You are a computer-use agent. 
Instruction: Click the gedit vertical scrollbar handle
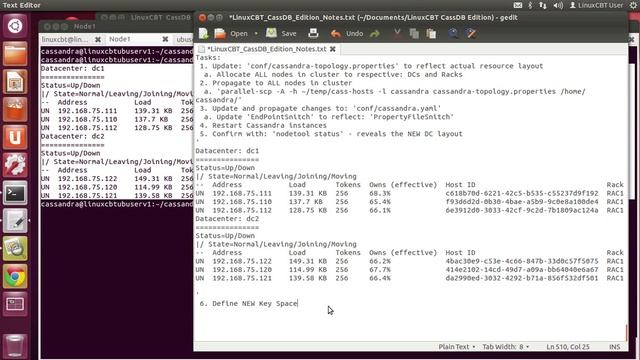627,333
